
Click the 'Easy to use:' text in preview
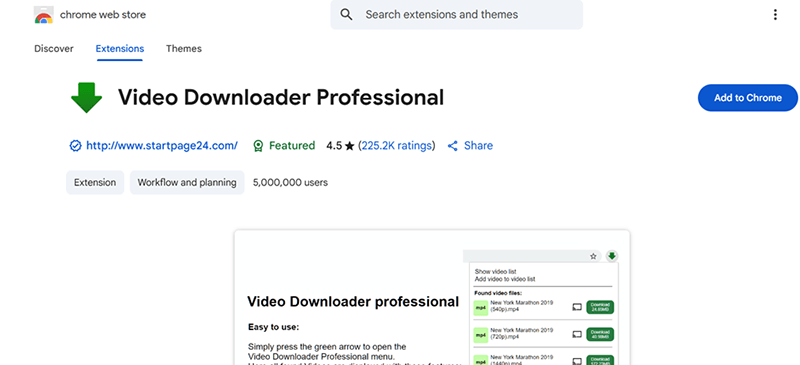[x=274, y=327]
